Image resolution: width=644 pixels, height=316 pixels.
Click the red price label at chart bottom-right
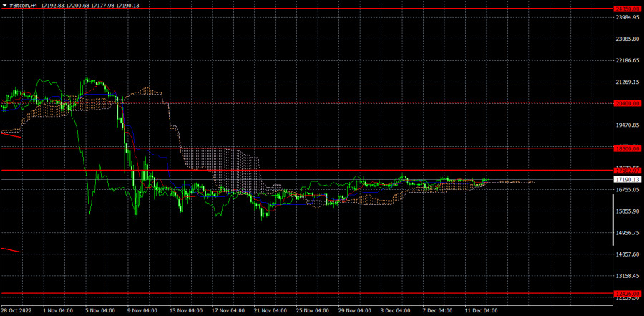(628, 293)
